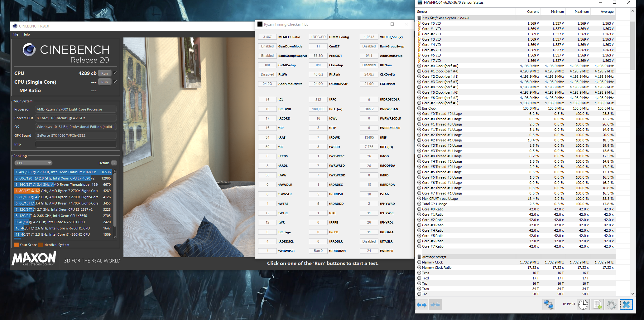Open the File menu in Cinebench
644x320 pixels.
[x=15, y=34]
